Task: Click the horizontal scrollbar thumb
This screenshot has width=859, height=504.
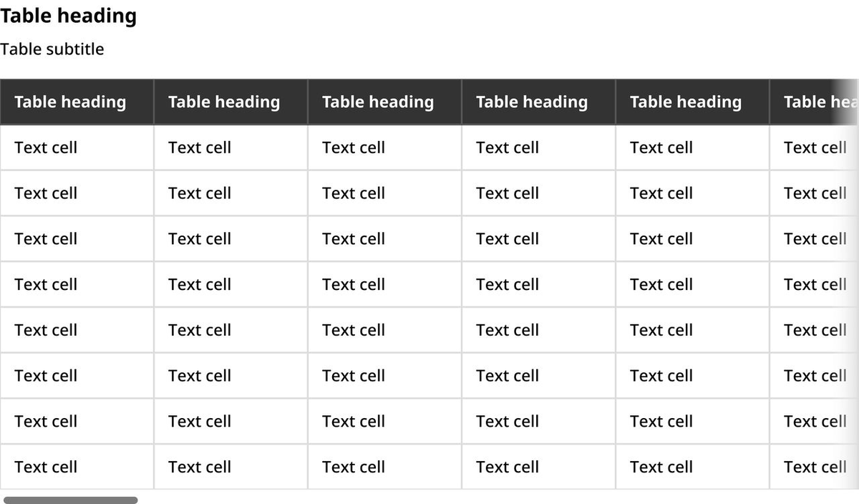Action: click(69, 499)
